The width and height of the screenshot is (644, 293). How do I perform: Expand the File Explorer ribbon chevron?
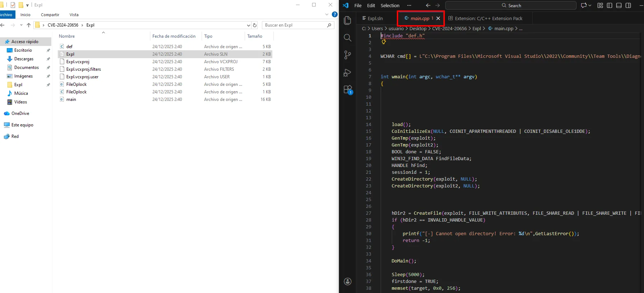click(327, 14)
